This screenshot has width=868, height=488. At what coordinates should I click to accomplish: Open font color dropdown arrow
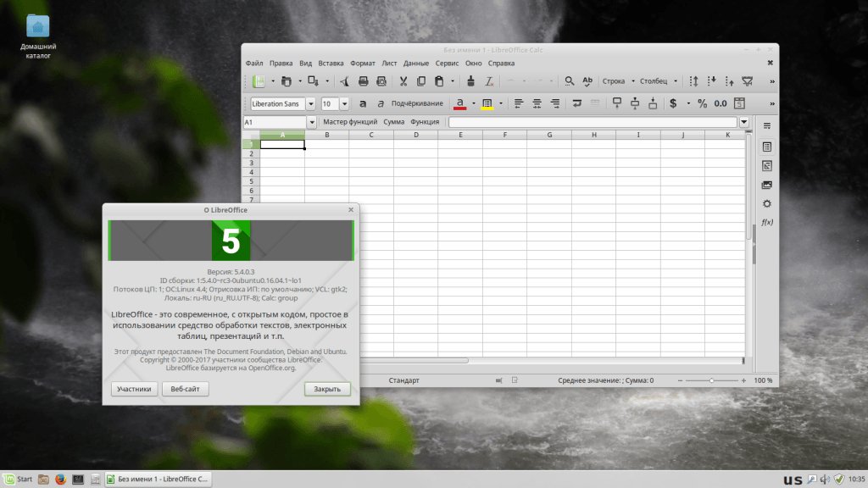coord(473,103)
